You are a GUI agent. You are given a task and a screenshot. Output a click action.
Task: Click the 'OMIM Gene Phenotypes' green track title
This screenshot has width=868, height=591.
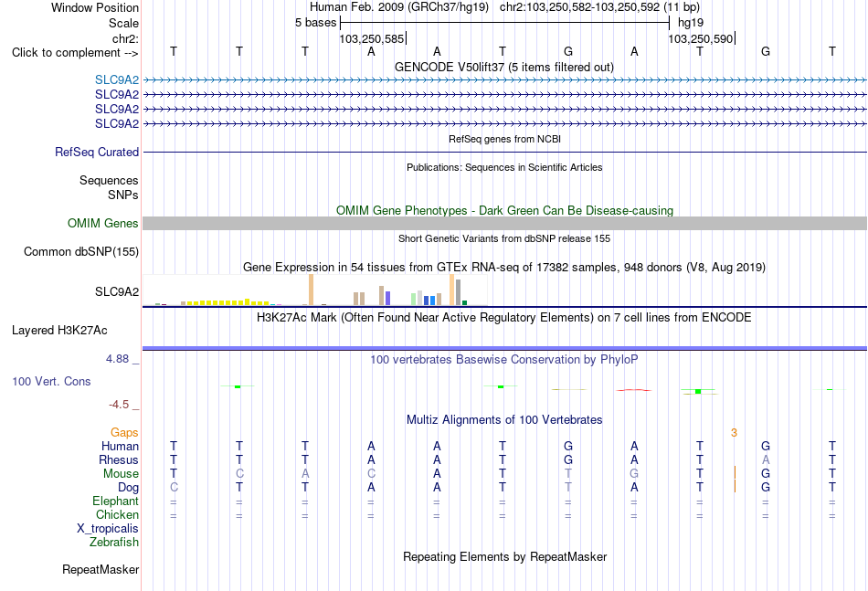pyautogui.click(x=505, y=211)
